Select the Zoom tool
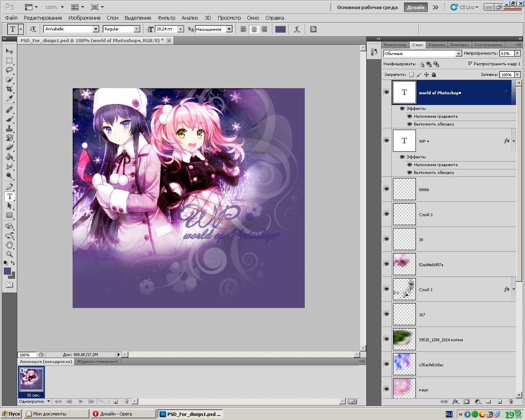Image resolution: width=525 pixels, height=420 pixels. pyautogui.click(x=9, y=254)
